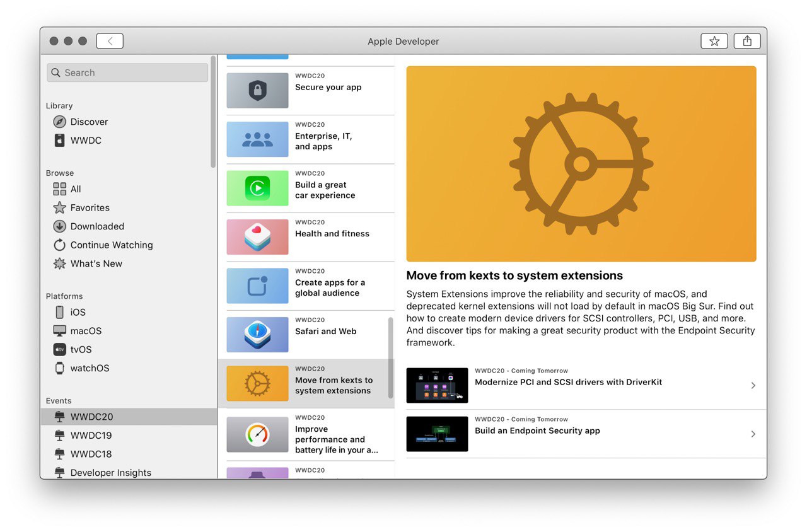Select macOS platform label
The width and height of the screenshot is (807, 532).
click(86, 331)
